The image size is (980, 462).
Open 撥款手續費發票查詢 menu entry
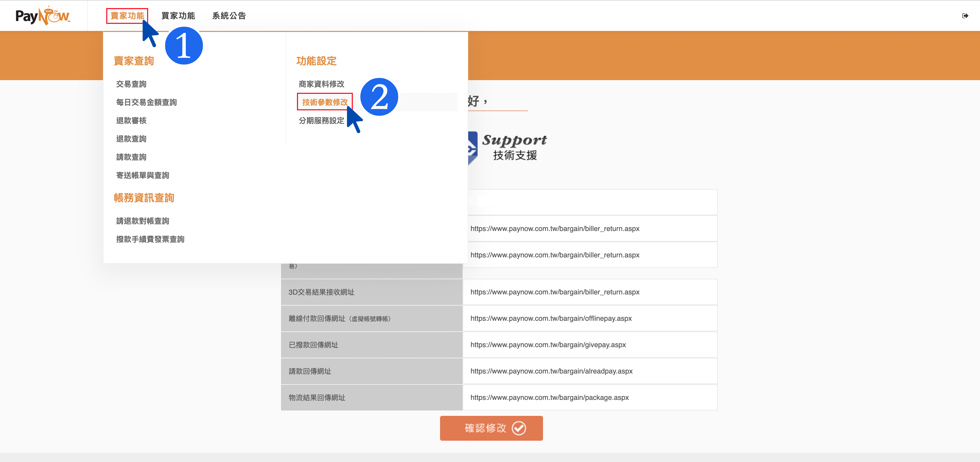click(150, 239)
